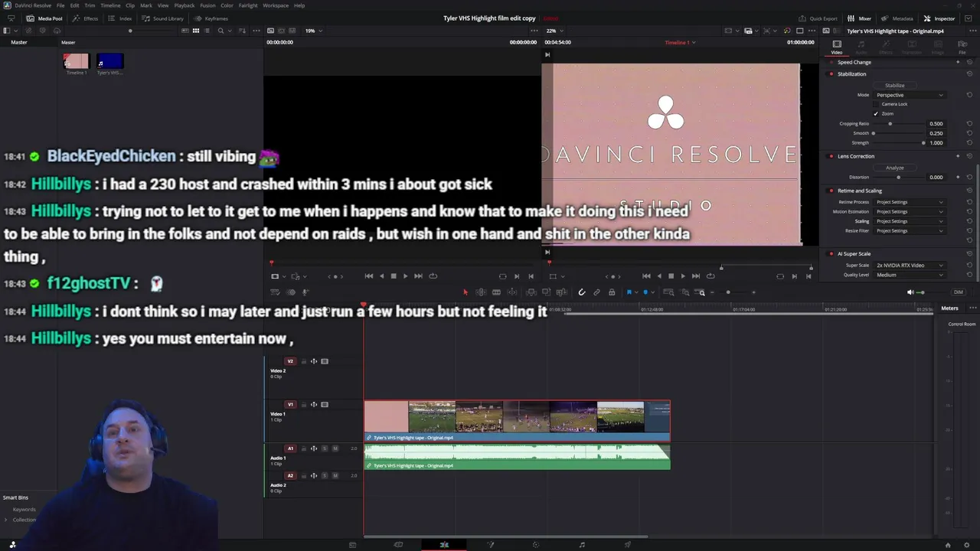Open the stabilization Mode Perspective dropdown

[910, 95]
